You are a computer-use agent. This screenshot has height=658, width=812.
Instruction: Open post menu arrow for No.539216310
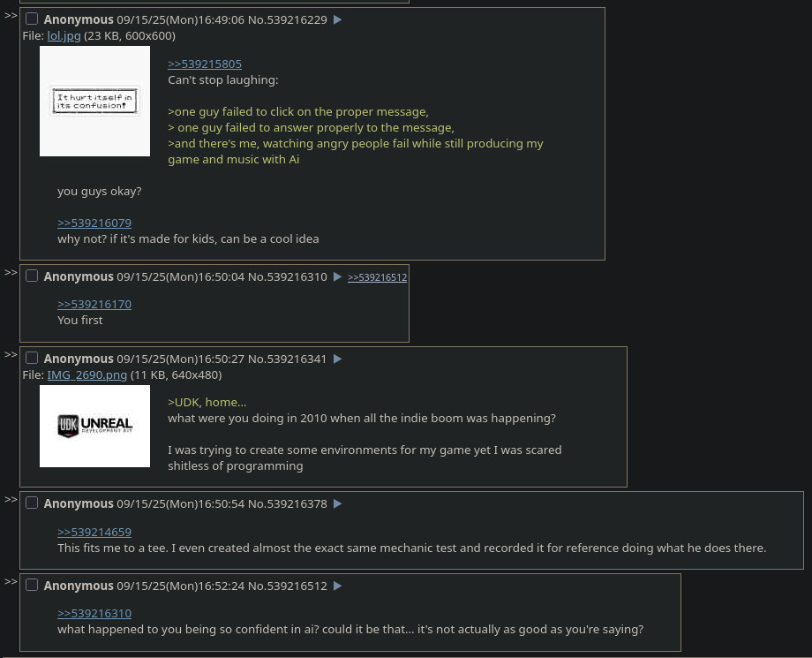click(x=338, y=276)
